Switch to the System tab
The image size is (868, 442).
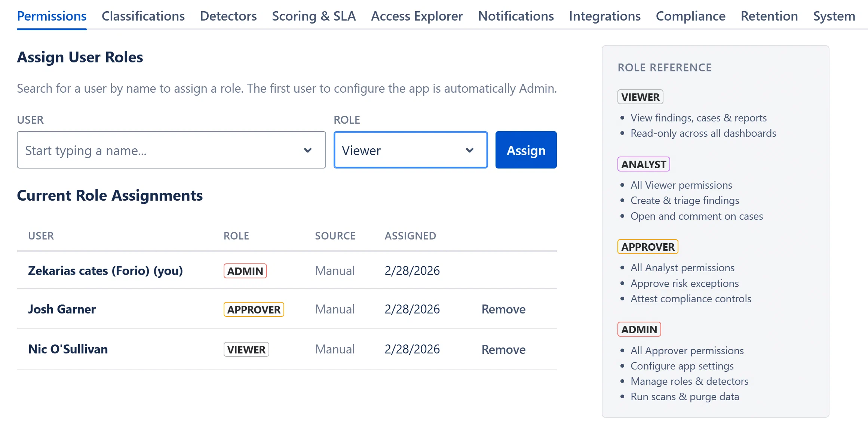(x=834, y=16)
